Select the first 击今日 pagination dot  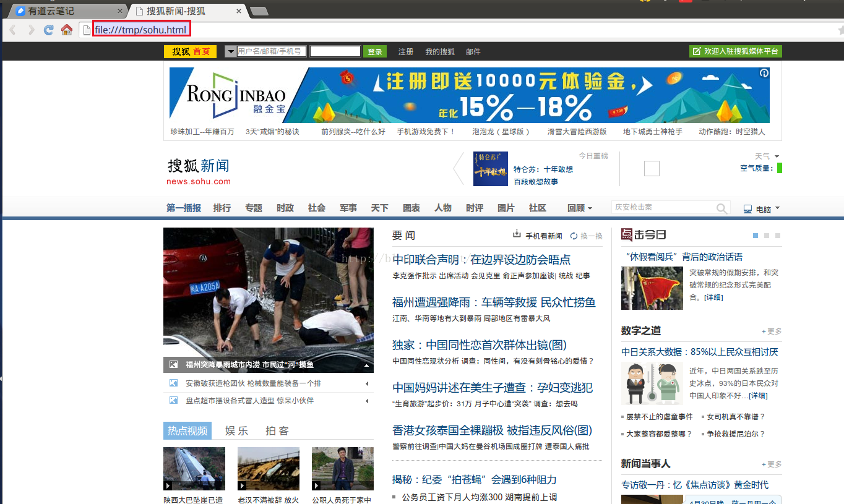point(756,236)
